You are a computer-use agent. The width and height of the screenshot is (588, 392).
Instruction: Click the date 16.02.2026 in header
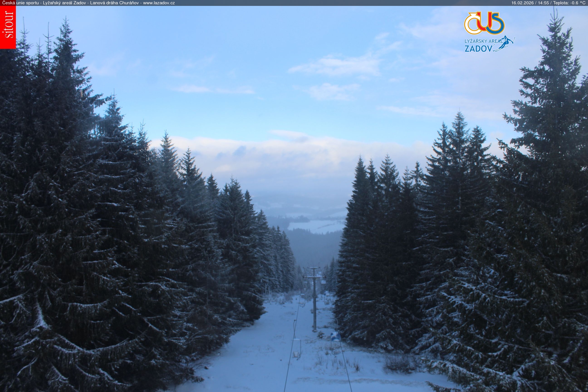[522, 3]
